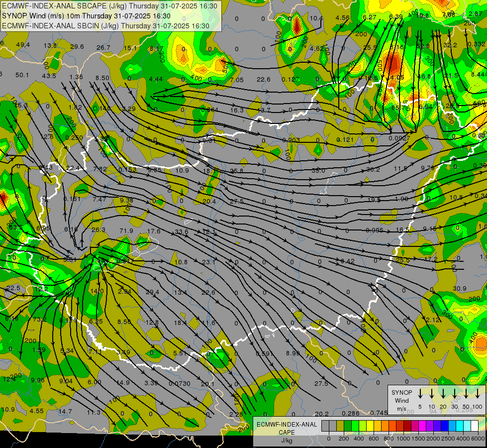Pick the pure yellow swatch in CAPE scale
The image size is (487, 448).
tap(370, 426)
